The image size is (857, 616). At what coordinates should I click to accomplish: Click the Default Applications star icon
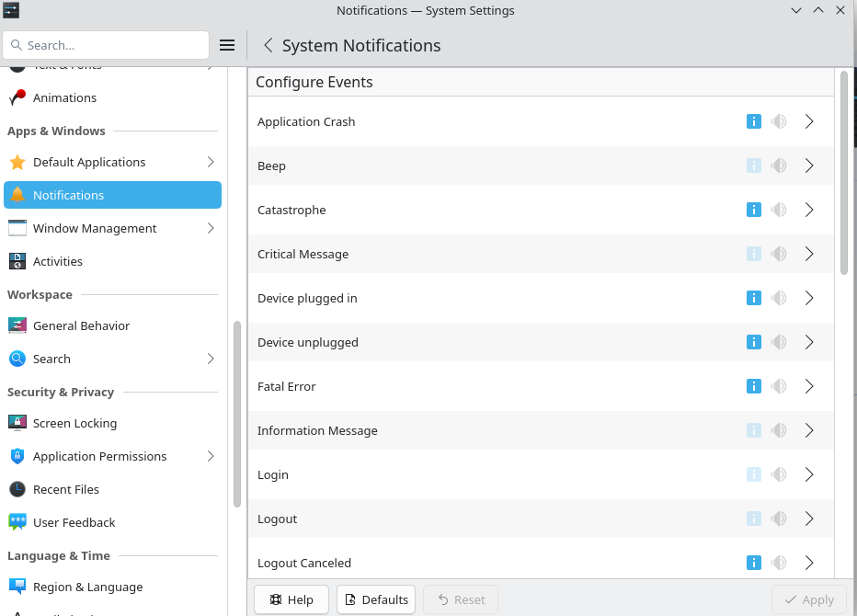(x=17, y=162)
